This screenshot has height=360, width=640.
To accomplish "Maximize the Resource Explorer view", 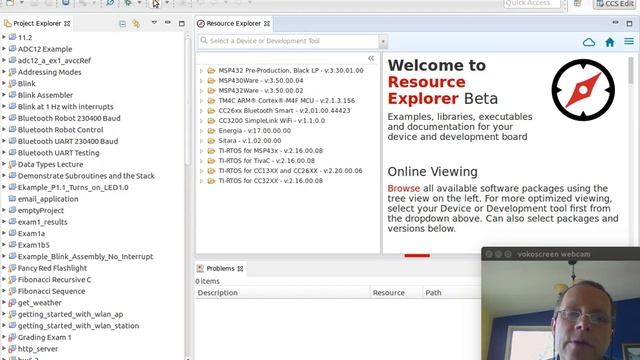I will coord(629,23).
